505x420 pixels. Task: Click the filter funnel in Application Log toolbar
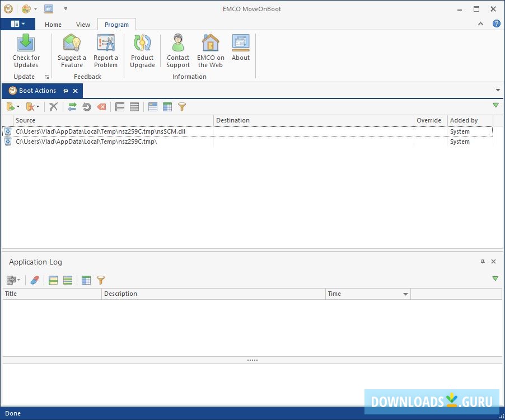pyautogui.click(x=101, y=280)
